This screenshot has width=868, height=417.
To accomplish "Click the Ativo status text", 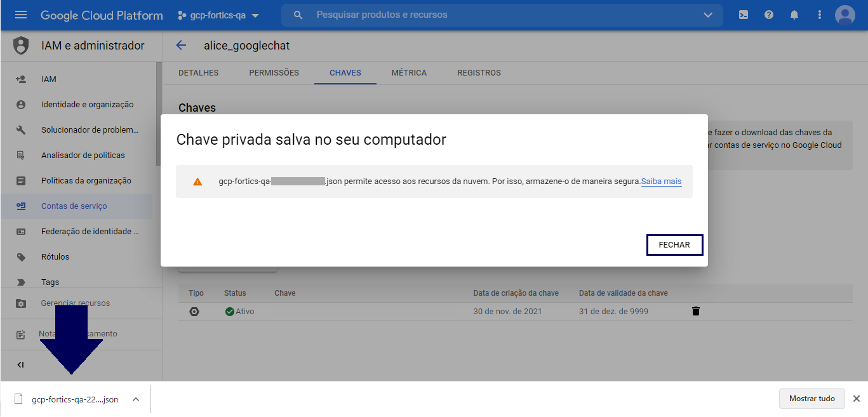I will (x=246, y=312).
